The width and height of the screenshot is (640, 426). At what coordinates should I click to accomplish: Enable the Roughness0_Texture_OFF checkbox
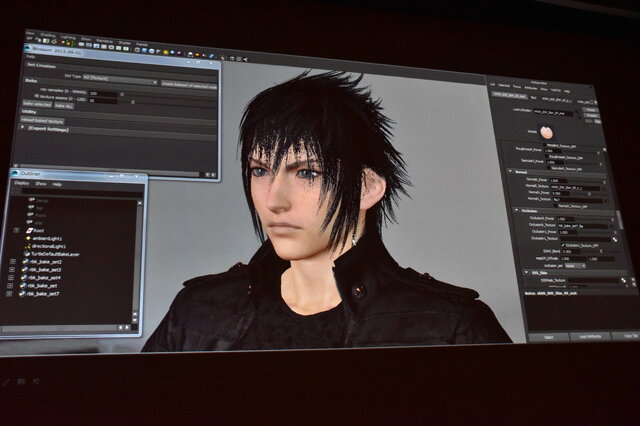[547, 156]
